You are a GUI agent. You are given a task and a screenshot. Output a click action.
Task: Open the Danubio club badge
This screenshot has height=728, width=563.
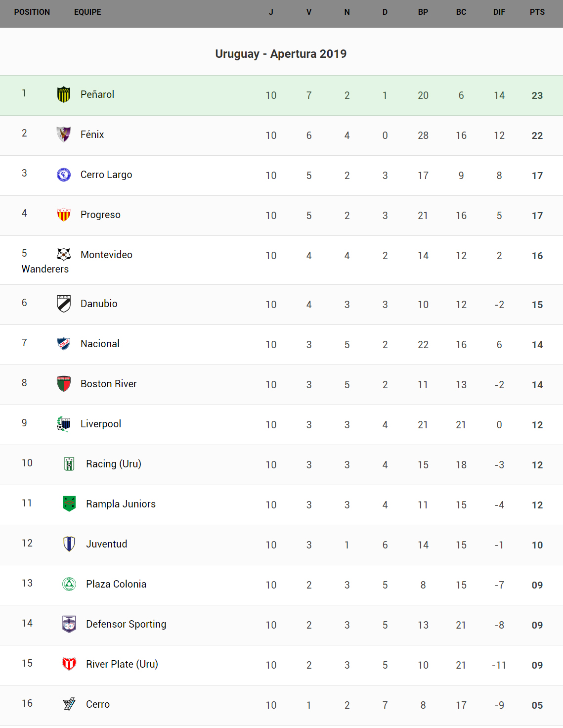point(64,304)
